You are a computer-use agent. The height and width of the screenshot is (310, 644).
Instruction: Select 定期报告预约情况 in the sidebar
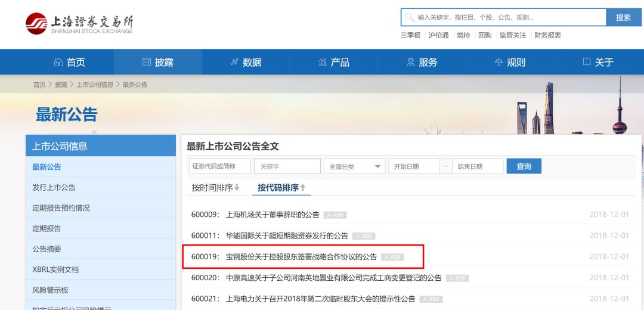101,208
